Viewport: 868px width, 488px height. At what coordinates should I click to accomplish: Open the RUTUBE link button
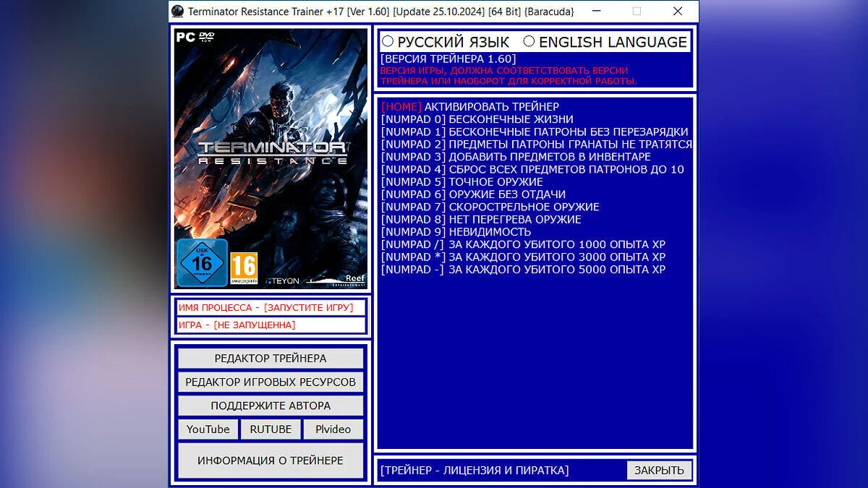pos(271,429)
